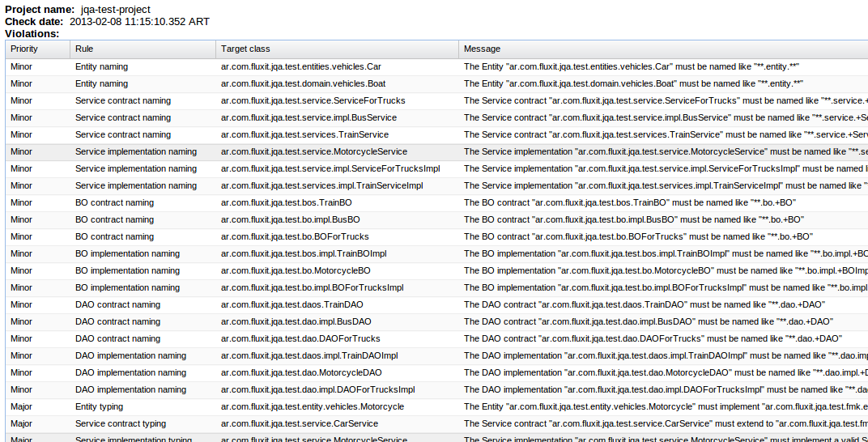Image resolution: width=868 pixels, height=442 pixels.
Task: Click DAO contract naming rule for DAOForTrucks
Action: [118, 338]
